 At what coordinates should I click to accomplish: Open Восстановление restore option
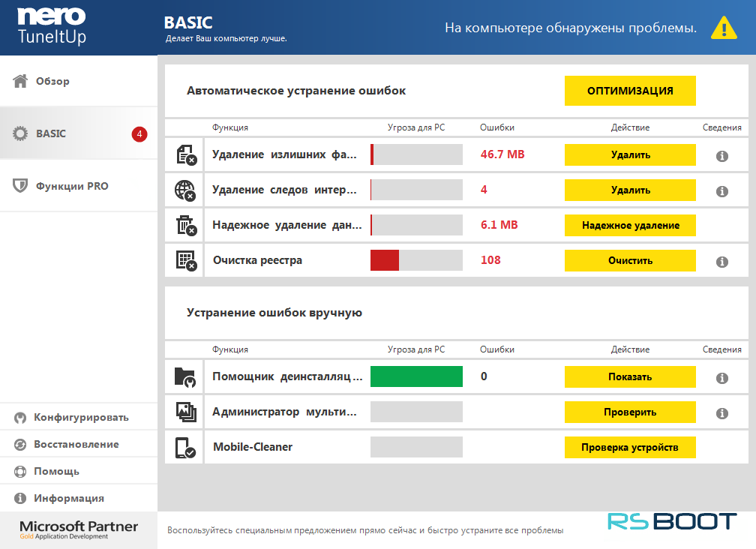[x=79, y=445]
